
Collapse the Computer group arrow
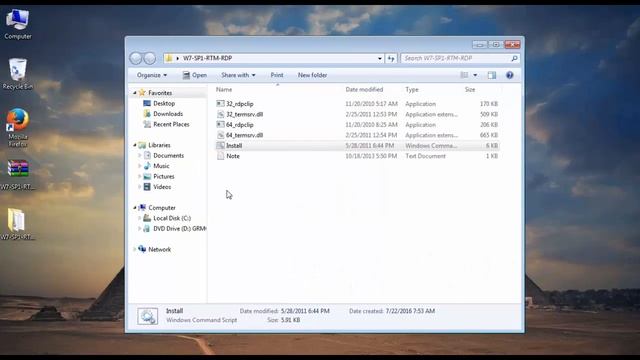pos(135,208)
